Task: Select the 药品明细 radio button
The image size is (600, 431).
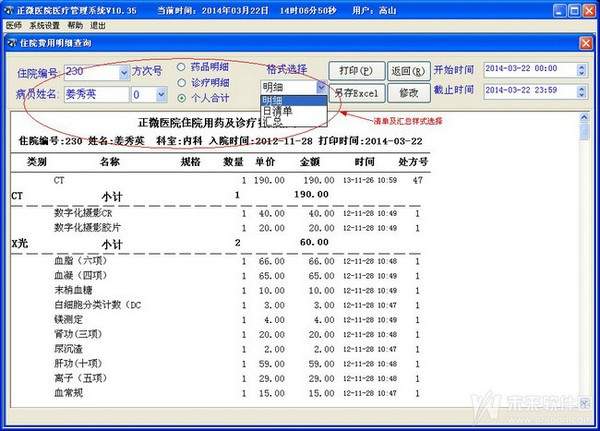Action: (x=181, y=67)
